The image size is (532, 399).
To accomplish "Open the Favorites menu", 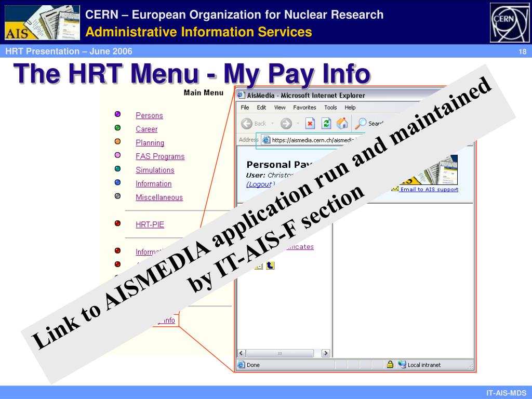I will (304, 108).
